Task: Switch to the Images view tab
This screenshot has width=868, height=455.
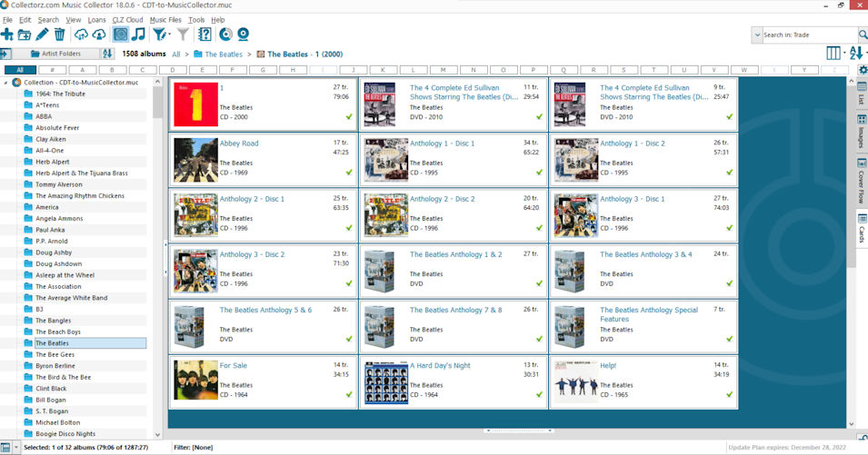Action: pyautogui.click(x=862, y=132)
